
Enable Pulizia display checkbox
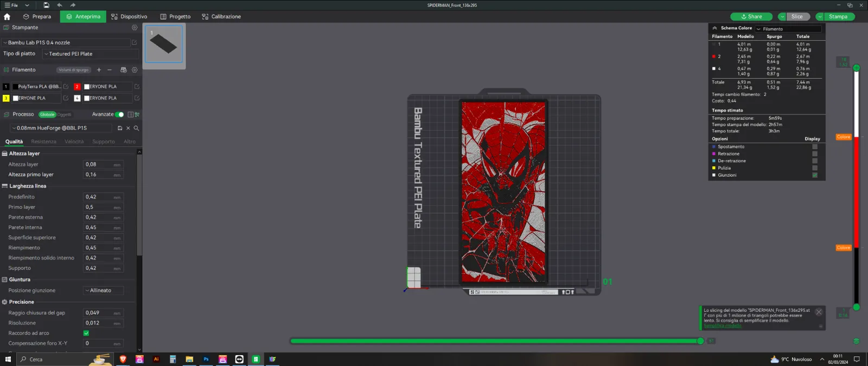click(x=815, y=168)
